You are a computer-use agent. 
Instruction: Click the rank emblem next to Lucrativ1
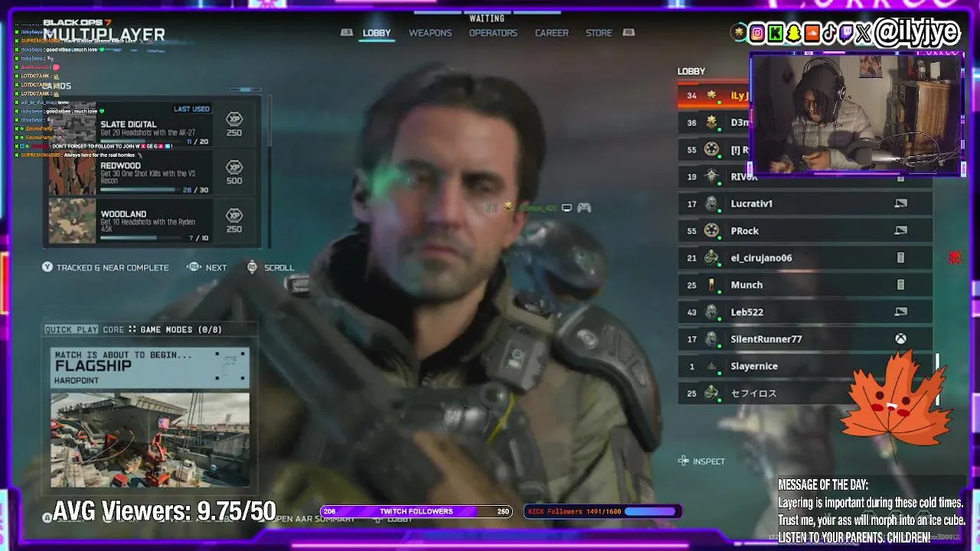tap(712, 204)
